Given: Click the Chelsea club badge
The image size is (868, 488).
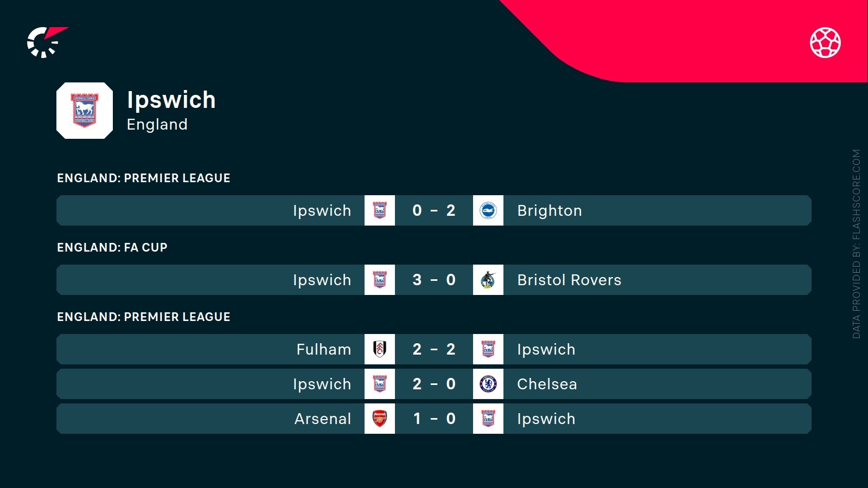Looking at the screenshot, I should pos(488,384).
